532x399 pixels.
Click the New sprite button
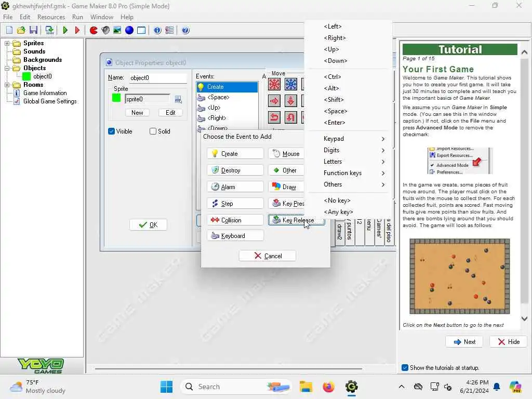click(x=137, y=113)
